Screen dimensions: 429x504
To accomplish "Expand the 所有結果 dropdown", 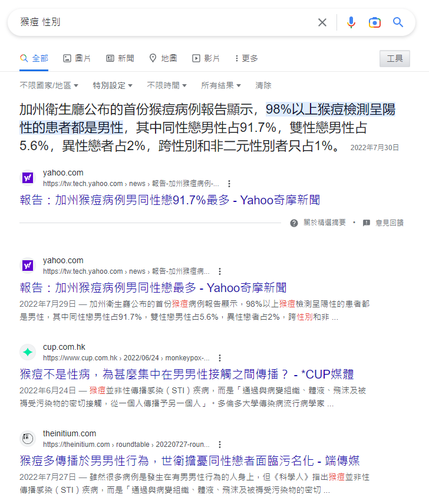I will (x=221, y=85).
